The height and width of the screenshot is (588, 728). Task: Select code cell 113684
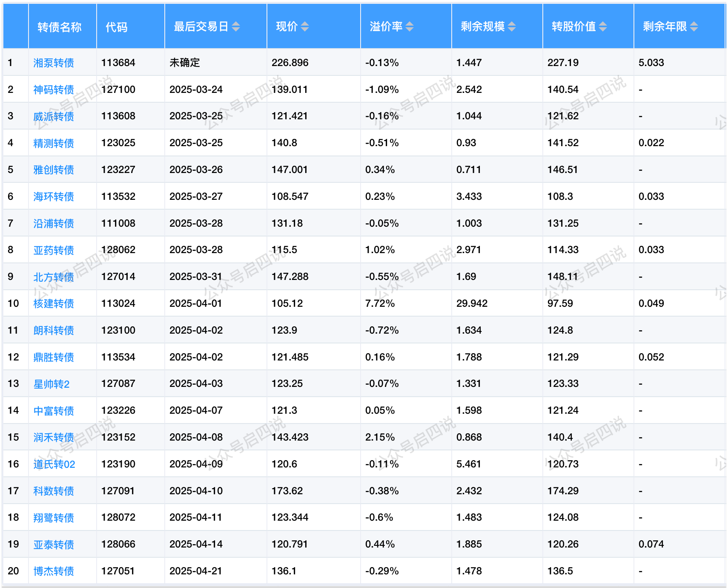pos(118,63)
